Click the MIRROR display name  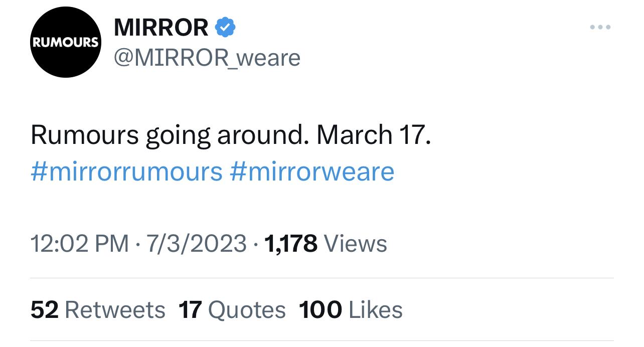pos(161,27)
